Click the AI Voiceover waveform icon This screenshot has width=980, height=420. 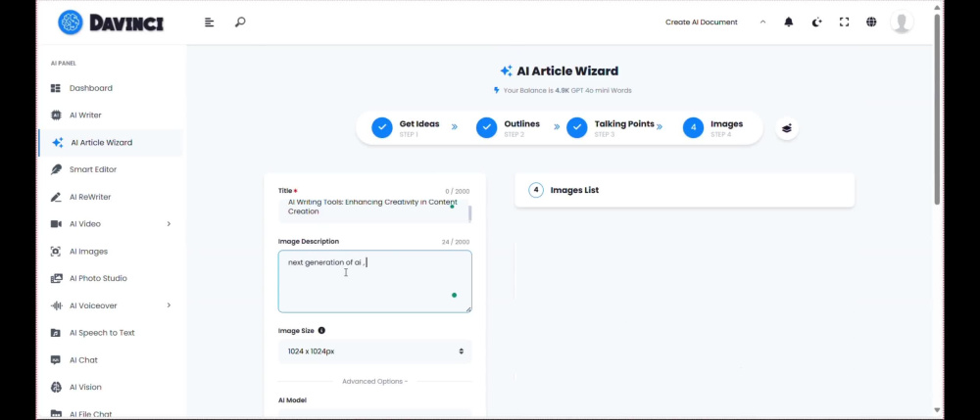[x=56, y=305]
